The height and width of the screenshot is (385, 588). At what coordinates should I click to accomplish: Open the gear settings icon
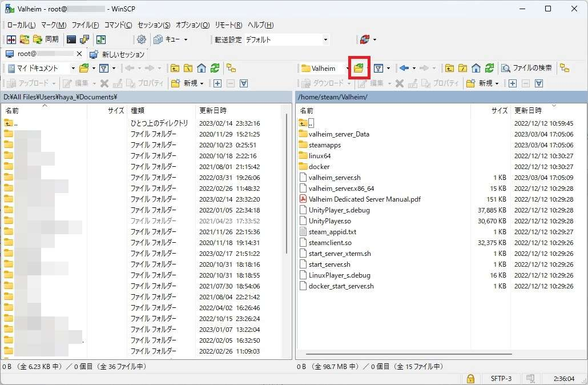pyautogui.click(x=142, y=39)
